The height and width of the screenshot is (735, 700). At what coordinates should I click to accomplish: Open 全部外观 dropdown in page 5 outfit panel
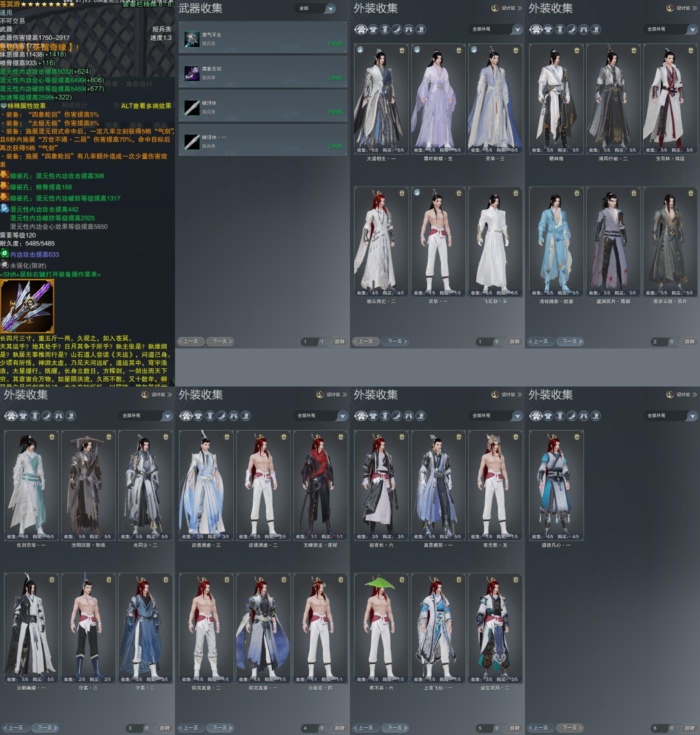click(x=496, y=416)
